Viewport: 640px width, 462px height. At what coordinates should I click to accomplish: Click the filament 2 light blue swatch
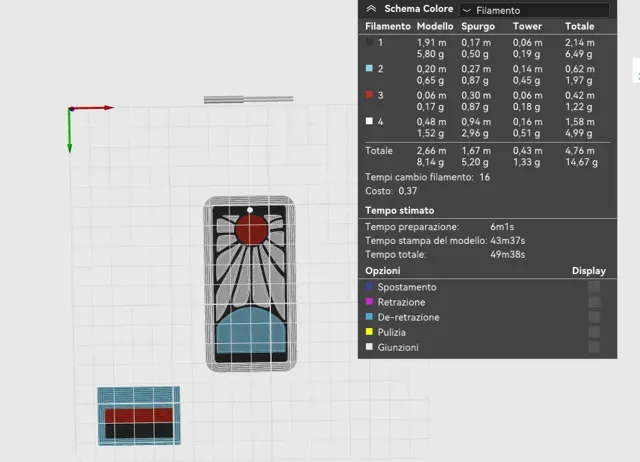[x=369, y=68]
